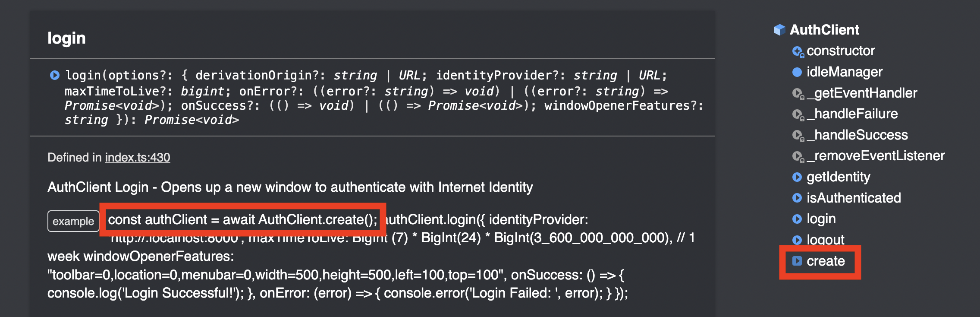Click the isAuthenticated method arrow icon
Image resolution: width=980 pixels, height=317 pixels.
click(x=797, y=198)
